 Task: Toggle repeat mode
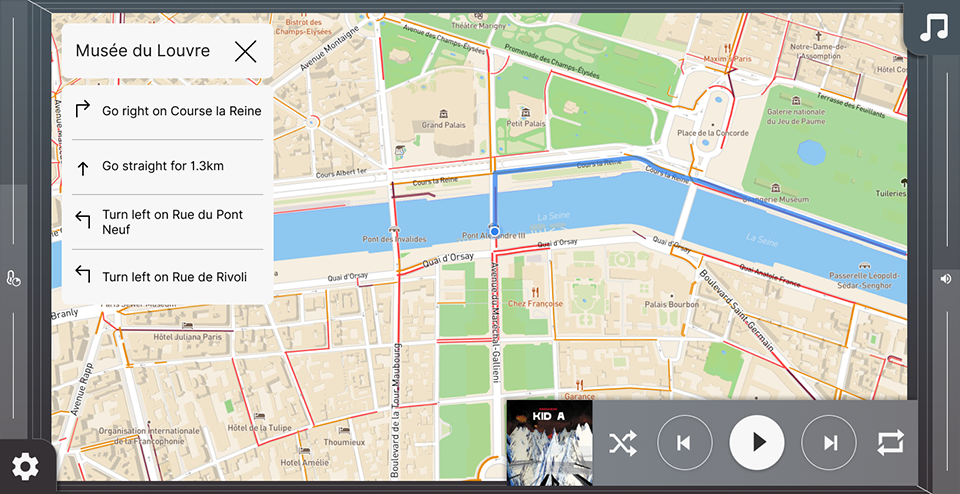[888, 443]
